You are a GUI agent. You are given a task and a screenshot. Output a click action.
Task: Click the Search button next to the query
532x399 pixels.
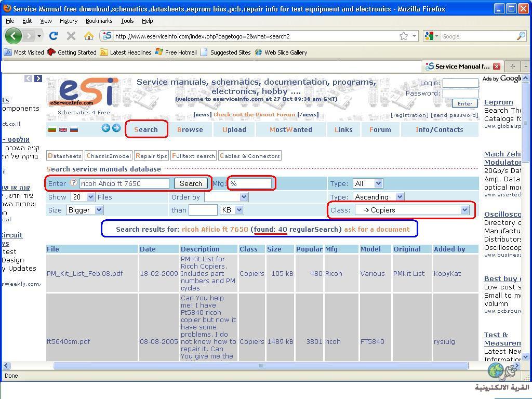(x=191, y=183)
